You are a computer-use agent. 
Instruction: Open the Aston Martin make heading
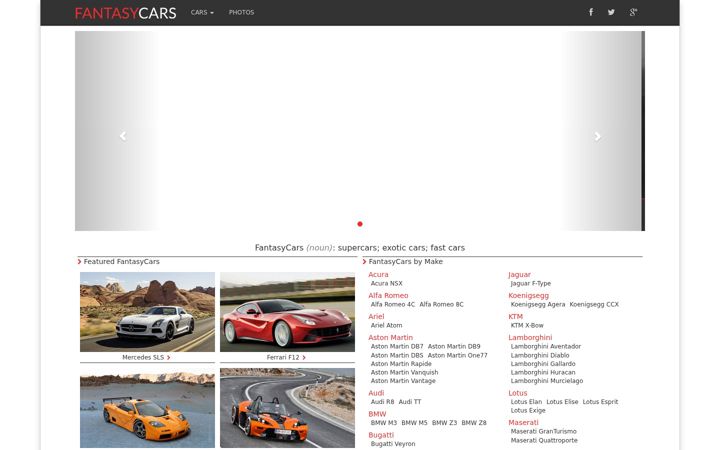pyautogui.click(x=390, y=338)
